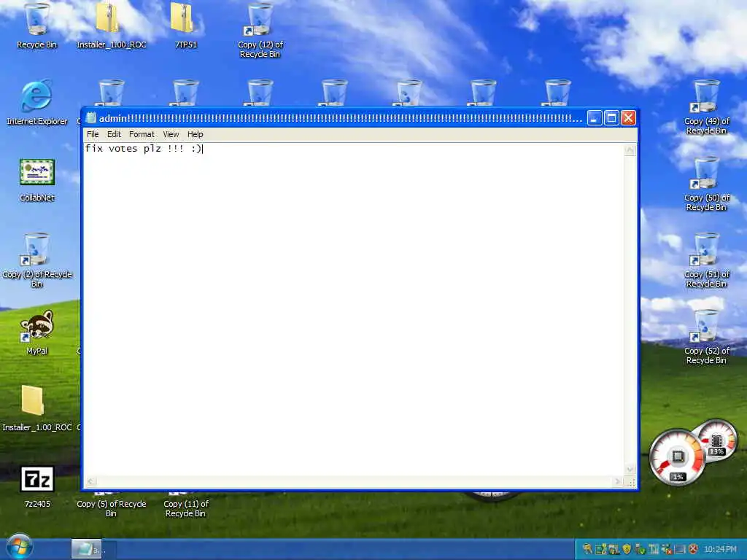Click the vertical scrollbar down arrow
Screen dimensions: 747x560
click(630, 469)
